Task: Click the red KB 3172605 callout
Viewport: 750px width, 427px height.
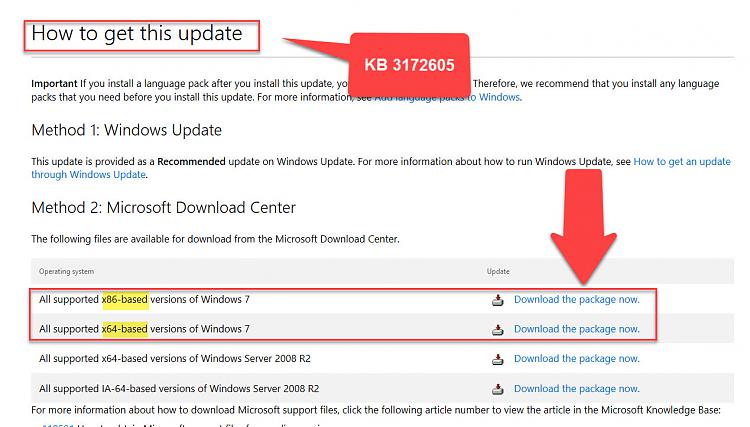Action: coord(409,65)
